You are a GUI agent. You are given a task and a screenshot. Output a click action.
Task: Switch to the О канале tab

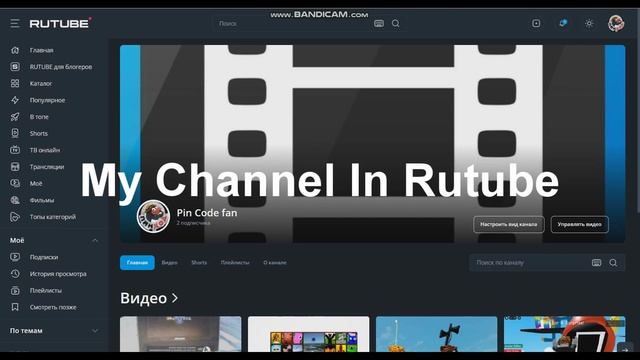pyautogui.click(x=275, y=262)
